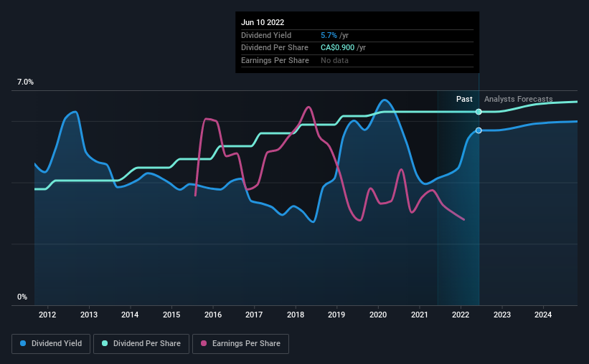Toggle the Earnings Per Share legend series

click(240, 344)
